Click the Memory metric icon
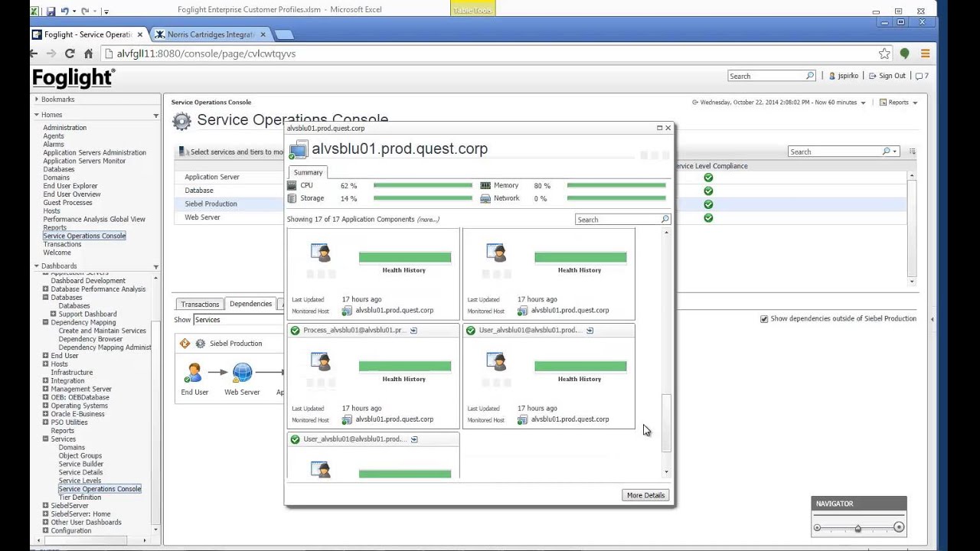 [x=485, y=185]
